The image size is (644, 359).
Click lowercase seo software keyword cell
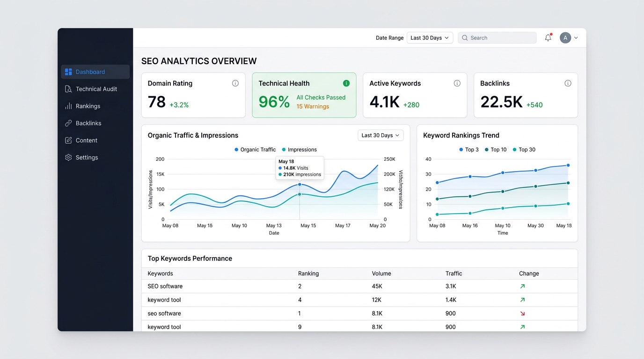click(164, 314)
